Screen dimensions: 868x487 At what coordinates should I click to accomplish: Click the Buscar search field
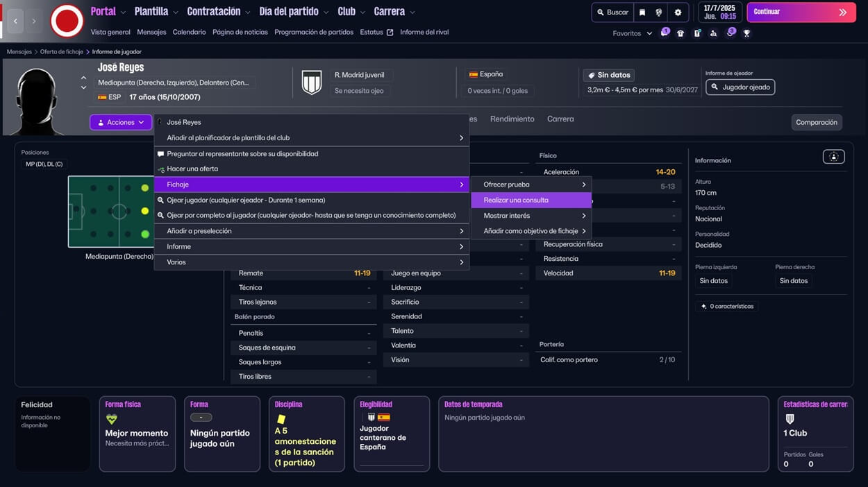pyautogui.click(x=612, y=12)
